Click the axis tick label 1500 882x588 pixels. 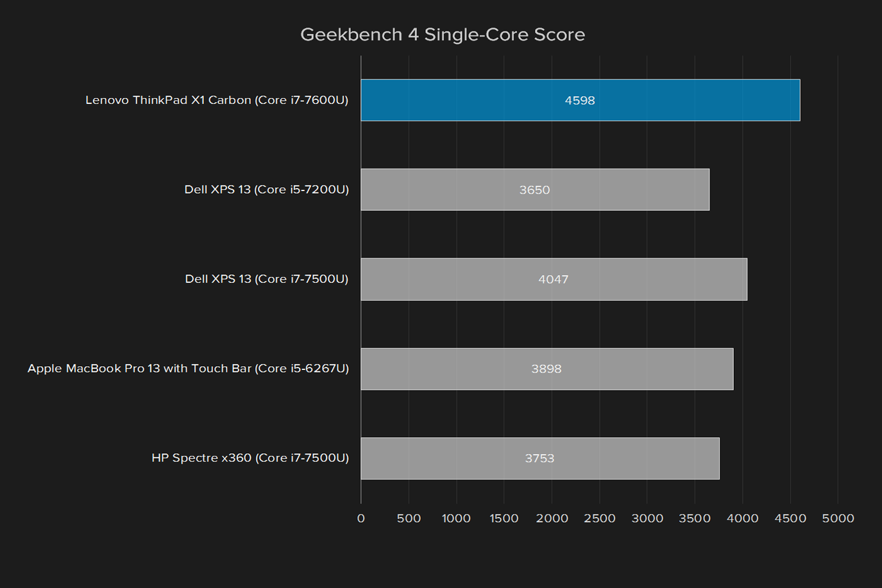coord(504,518)
